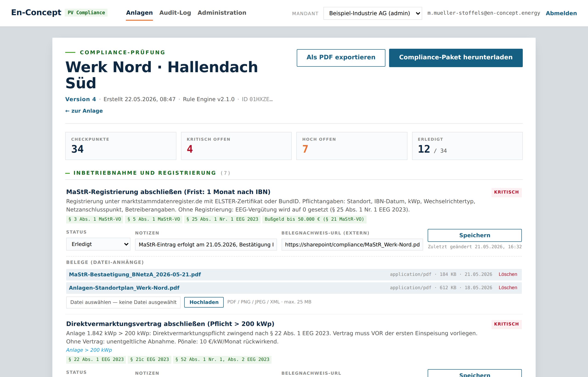Click the § 52 Abs. 1 Nr. 1 tag

222,359
